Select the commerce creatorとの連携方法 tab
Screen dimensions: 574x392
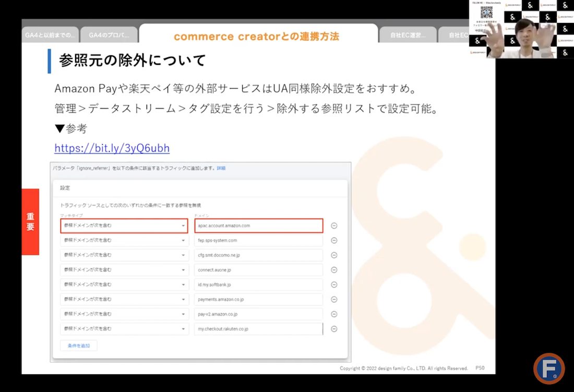258,34
